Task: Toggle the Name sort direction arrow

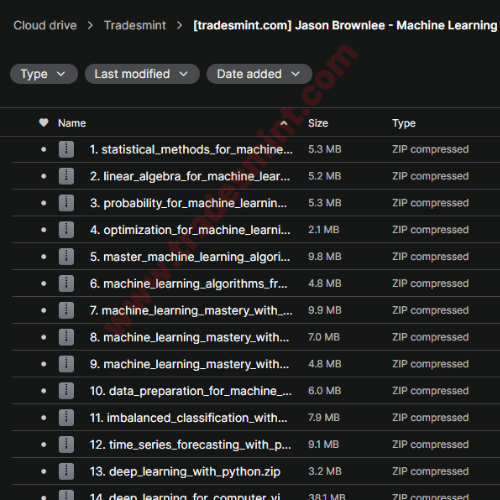Action: (x=284, y=123)
